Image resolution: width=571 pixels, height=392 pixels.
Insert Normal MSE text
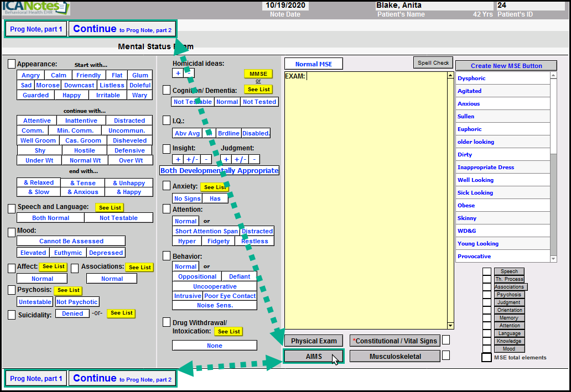314,64
